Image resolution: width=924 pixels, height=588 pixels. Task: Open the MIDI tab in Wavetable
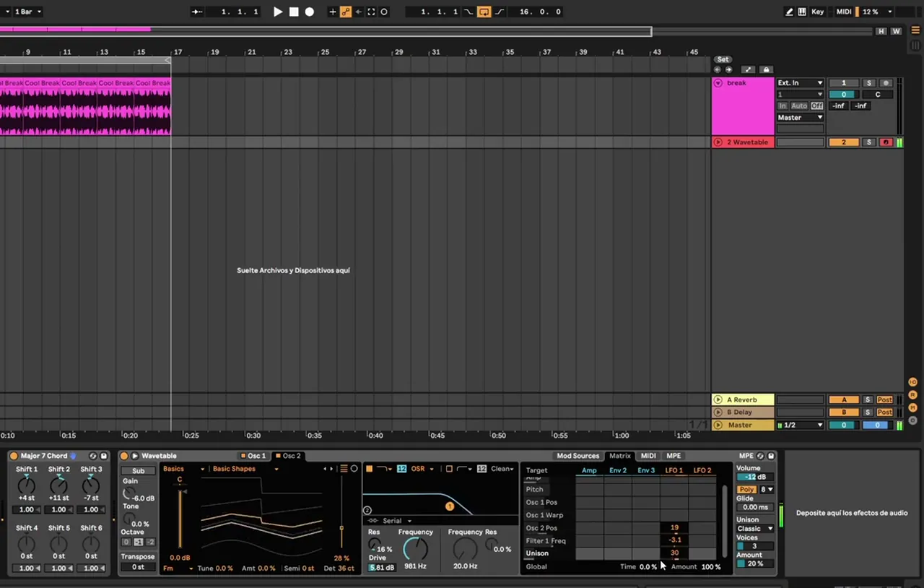tap(648, 456)
